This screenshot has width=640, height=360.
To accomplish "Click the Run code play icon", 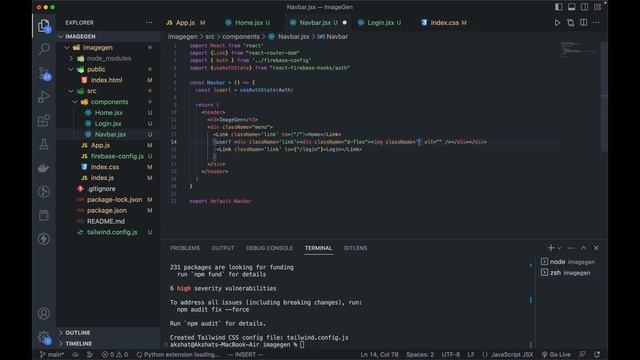I will point(557,23).
